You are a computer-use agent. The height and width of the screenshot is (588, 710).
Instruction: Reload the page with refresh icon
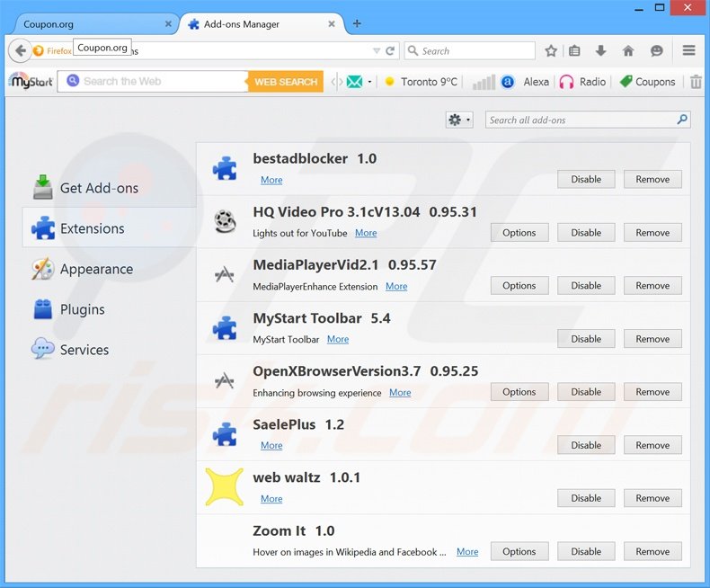(390, 51)
